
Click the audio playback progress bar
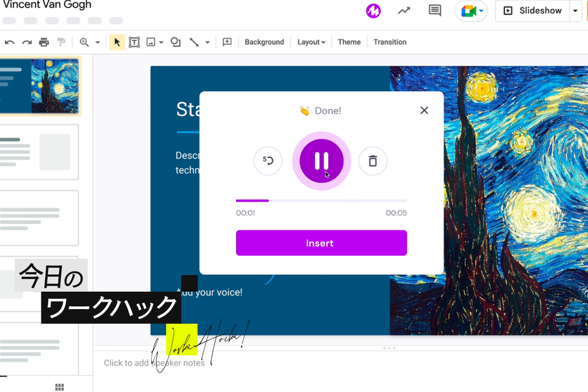tap(321, 201)
